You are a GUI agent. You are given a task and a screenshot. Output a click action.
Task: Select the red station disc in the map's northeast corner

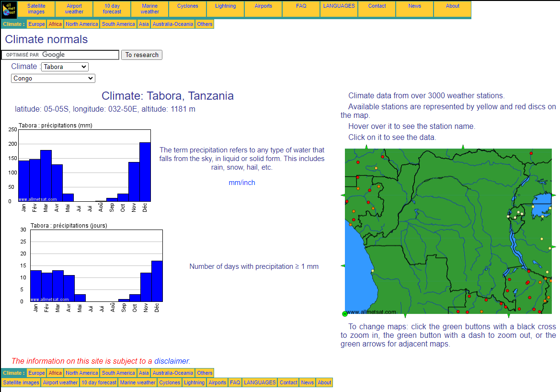[x=531, y=153]
